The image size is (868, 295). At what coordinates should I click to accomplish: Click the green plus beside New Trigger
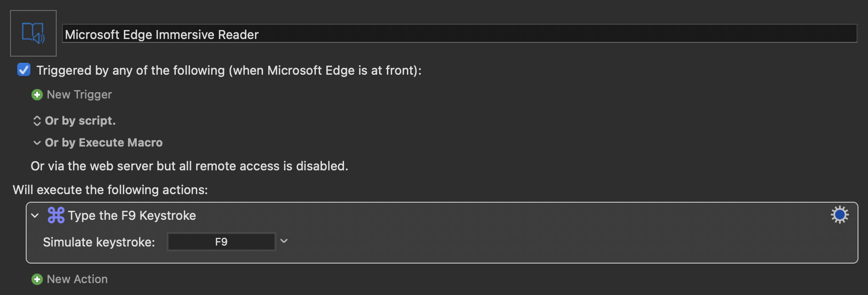(x=37, y=95)
